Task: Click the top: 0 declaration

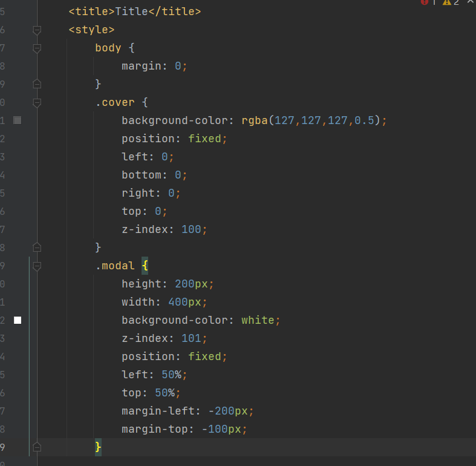Action: point(144,211)
